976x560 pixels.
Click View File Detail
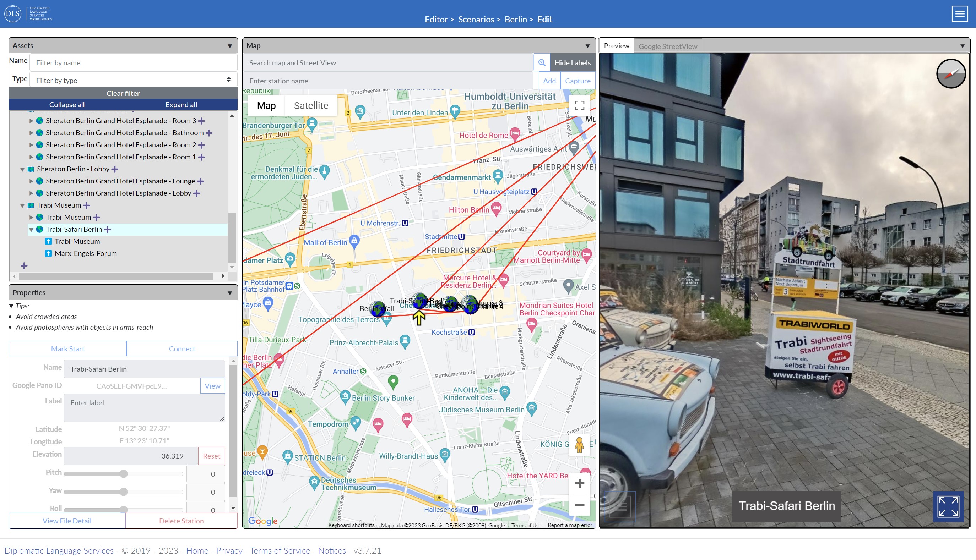point(67,521)
